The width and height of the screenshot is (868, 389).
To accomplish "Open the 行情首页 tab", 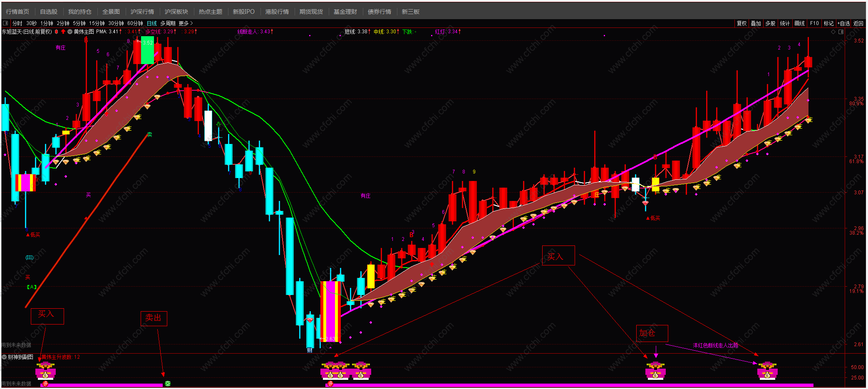I will (17, 12).
